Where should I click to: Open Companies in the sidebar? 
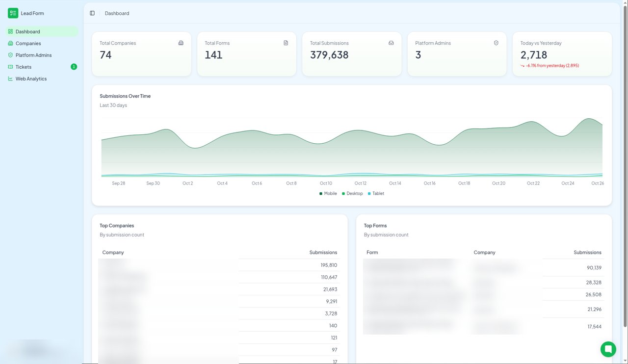42,43
